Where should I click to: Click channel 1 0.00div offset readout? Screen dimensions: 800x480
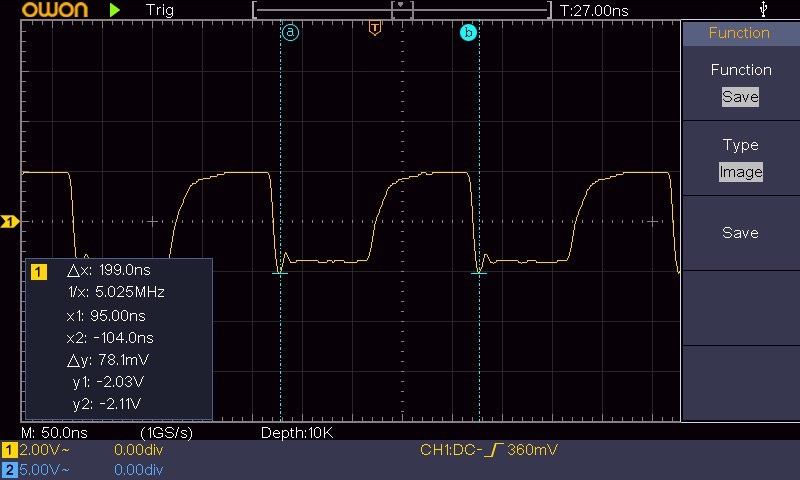point(138,450)
